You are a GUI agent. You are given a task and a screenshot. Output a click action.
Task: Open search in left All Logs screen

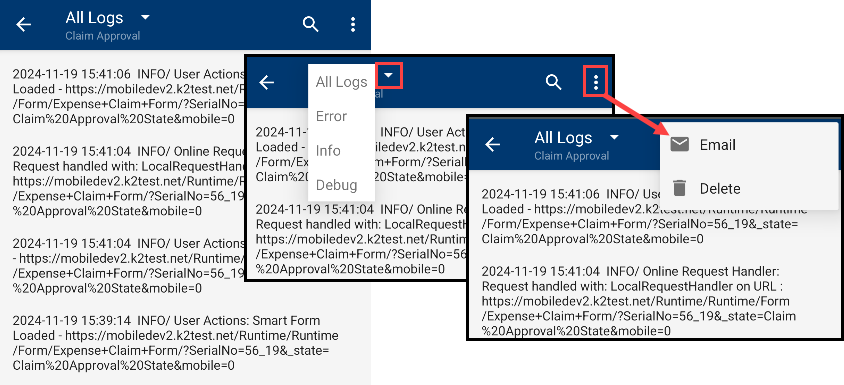point(311,24)
